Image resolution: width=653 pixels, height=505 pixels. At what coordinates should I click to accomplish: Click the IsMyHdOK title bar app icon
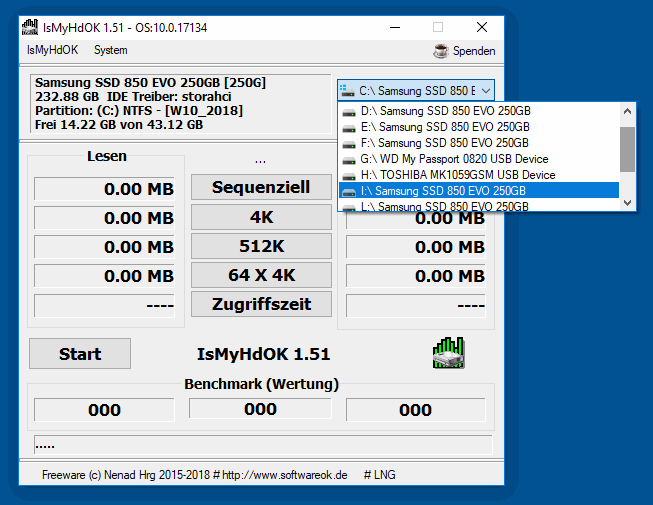click(30, 27)
